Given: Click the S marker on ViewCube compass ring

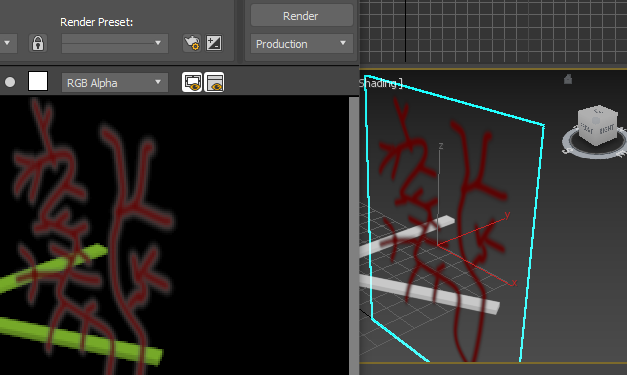Looking at the screenshot, I should coord(565,151).
